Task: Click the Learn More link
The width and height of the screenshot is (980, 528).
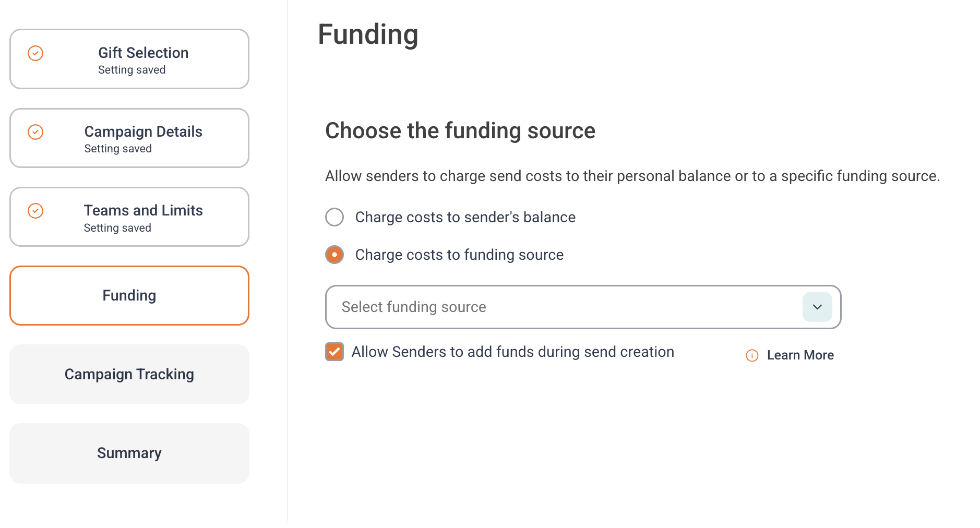Action: coord(800,355)
